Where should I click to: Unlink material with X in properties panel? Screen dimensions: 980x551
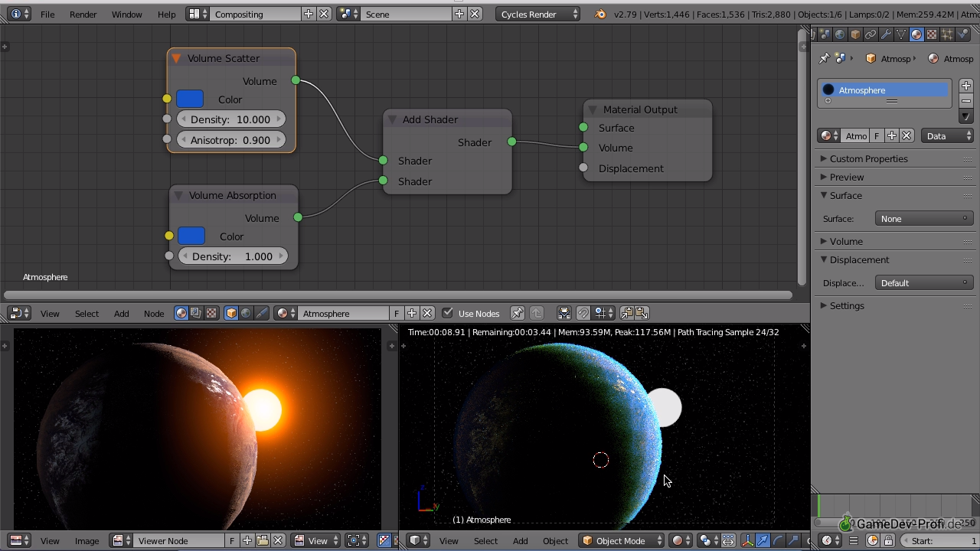coord(906,135)
